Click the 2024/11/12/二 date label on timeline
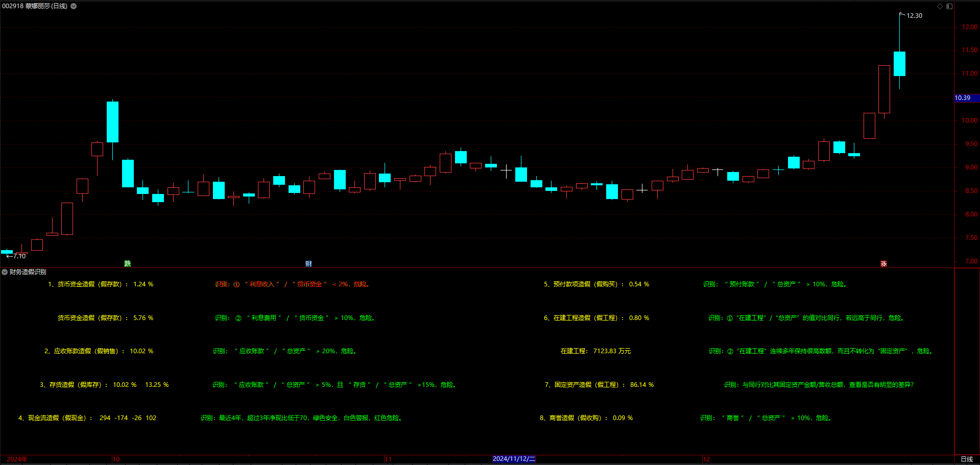Screen dimensions: 980x465 514,459
